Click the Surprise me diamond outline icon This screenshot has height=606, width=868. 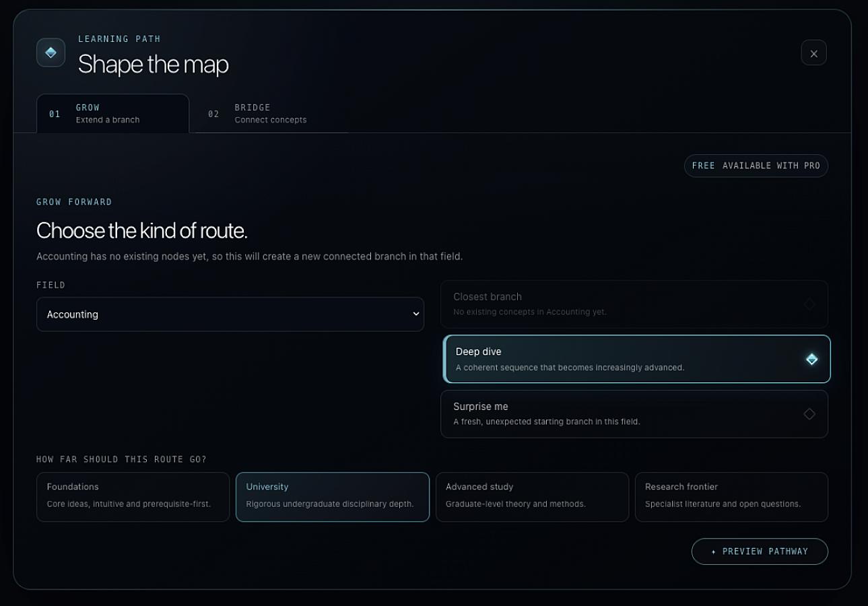[809, 414]
